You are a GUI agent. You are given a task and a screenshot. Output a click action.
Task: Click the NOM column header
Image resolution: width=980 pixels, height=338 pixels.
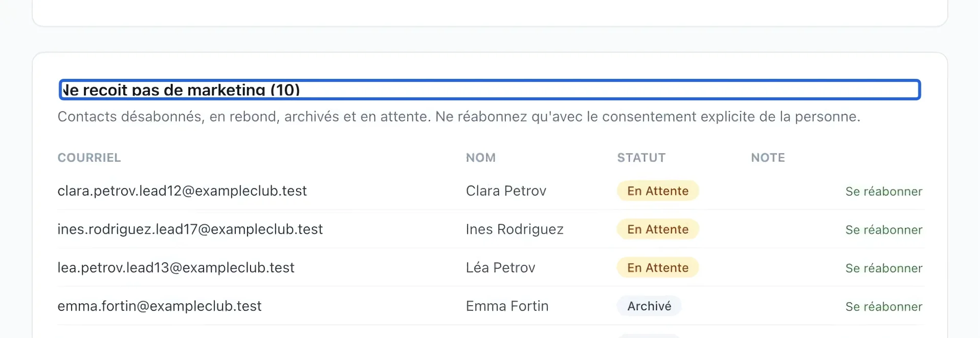coord(480,158)
